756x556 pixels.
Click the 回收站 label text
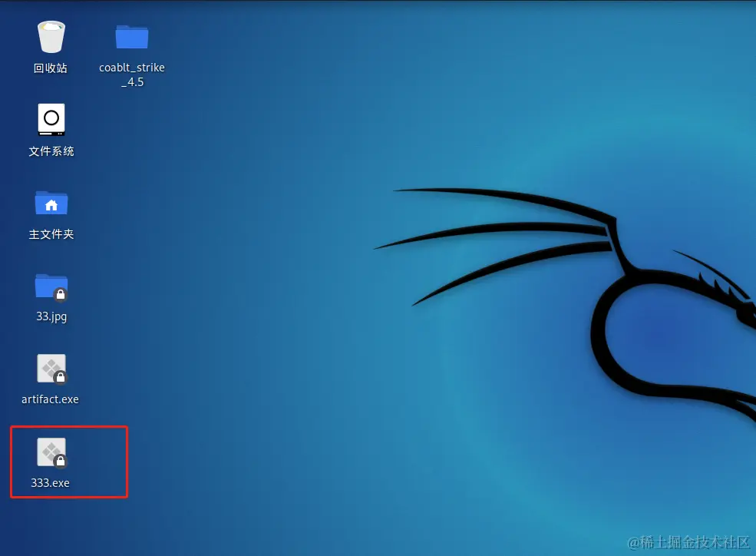click(51, 68)
